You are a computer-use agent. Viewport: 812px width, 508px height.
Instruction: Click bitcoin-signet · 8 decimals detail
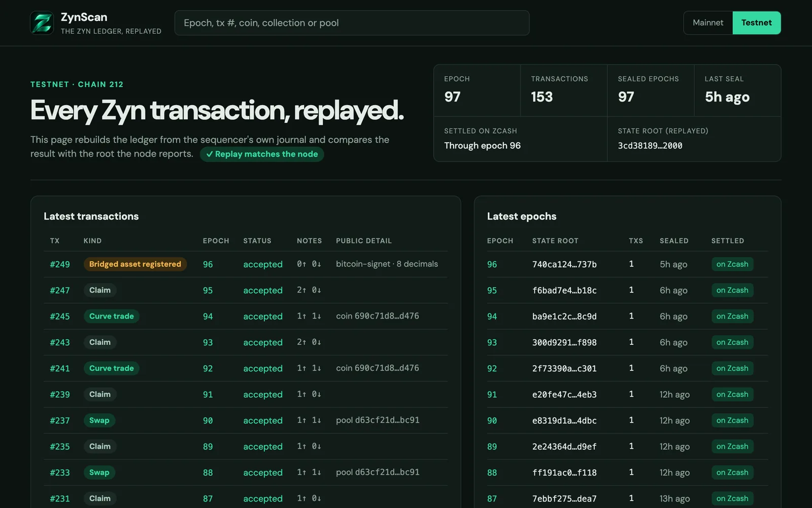pos(387,264)
